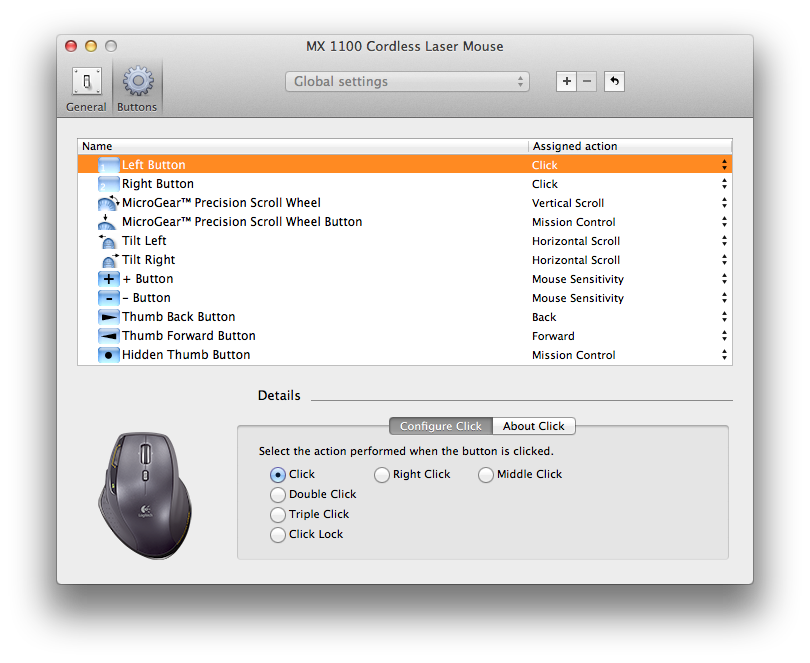Select the Click radio option

277,474
